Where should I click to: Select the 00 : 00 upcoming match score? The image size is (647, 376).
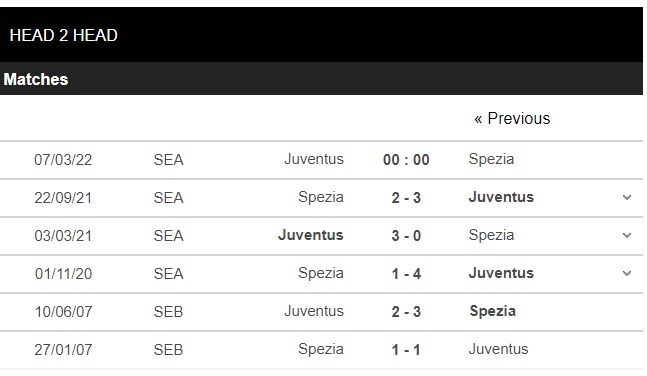[406, 160]
